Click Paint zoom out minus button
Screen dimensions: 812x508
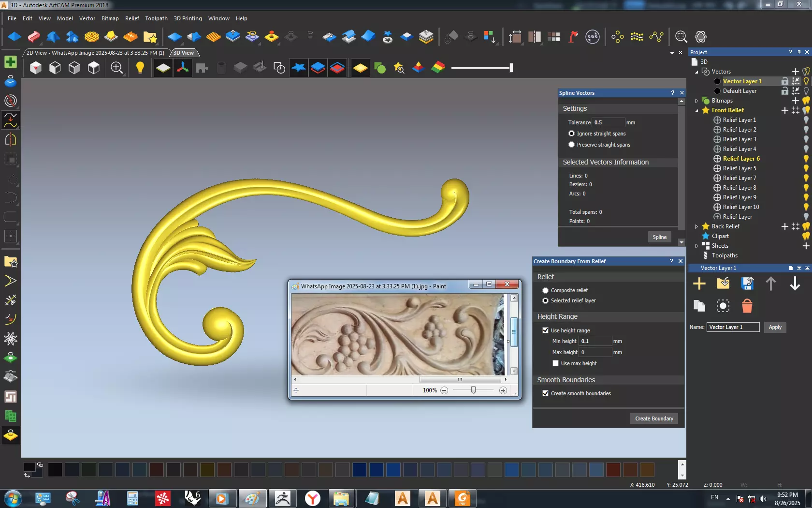pos(444,390)
